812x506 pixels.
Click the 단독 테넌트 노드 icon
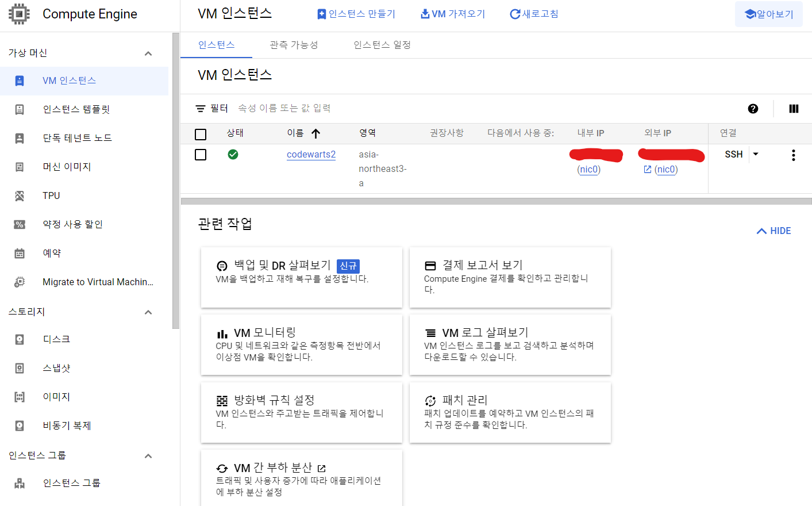coord(20,138)
